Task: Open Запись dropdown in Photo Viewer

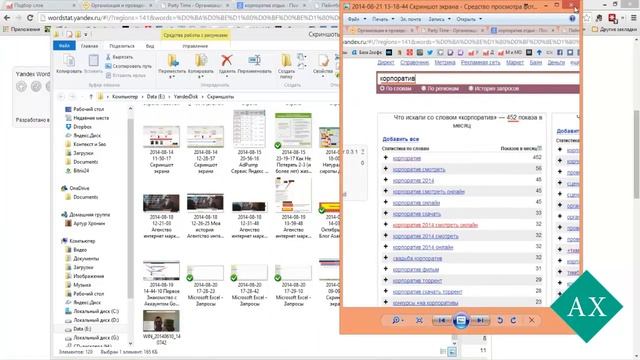Action: click(x=439, y=19)
